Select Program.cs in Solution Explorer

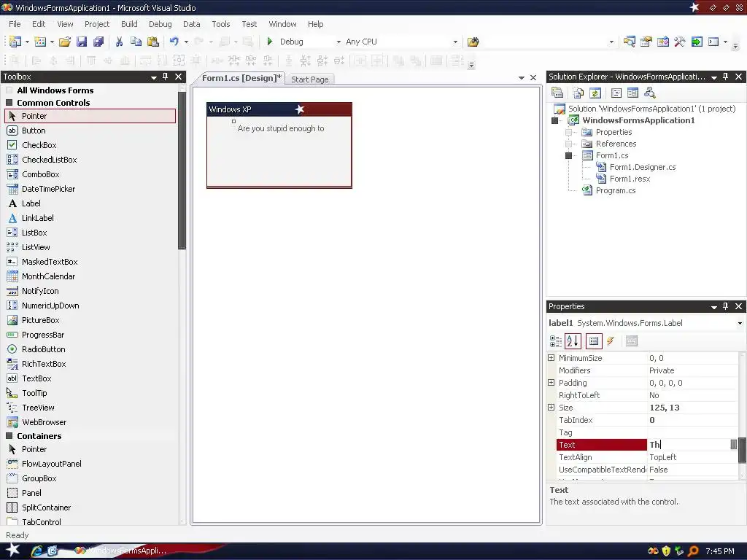tap(616, 190)
